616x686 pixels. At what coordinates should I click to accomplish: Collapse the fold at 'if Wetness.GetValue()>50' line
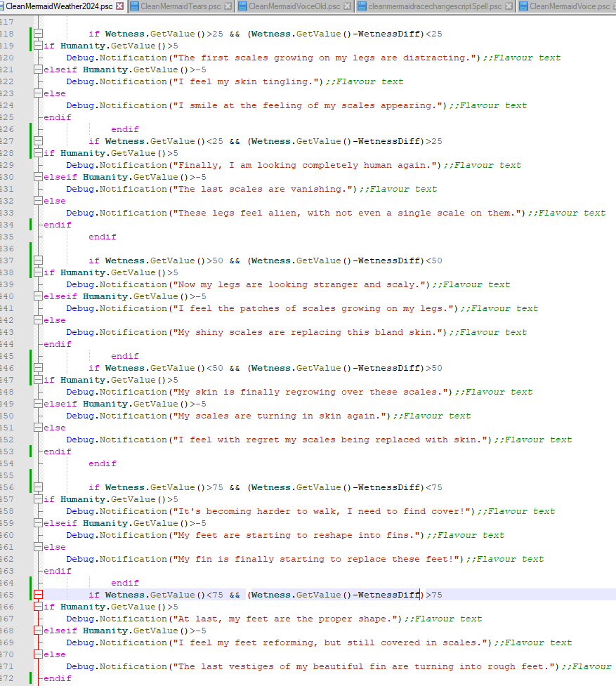39,260
